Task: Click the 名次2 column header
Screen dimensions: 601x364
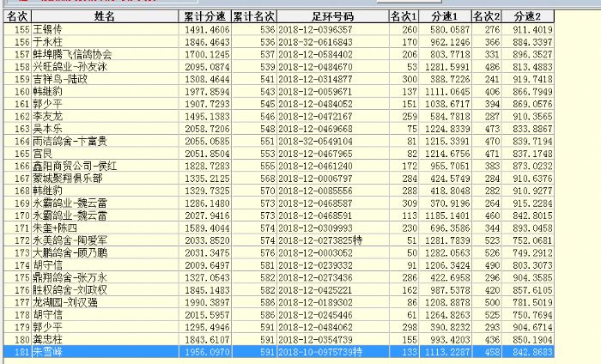Action: click(487, 16)
